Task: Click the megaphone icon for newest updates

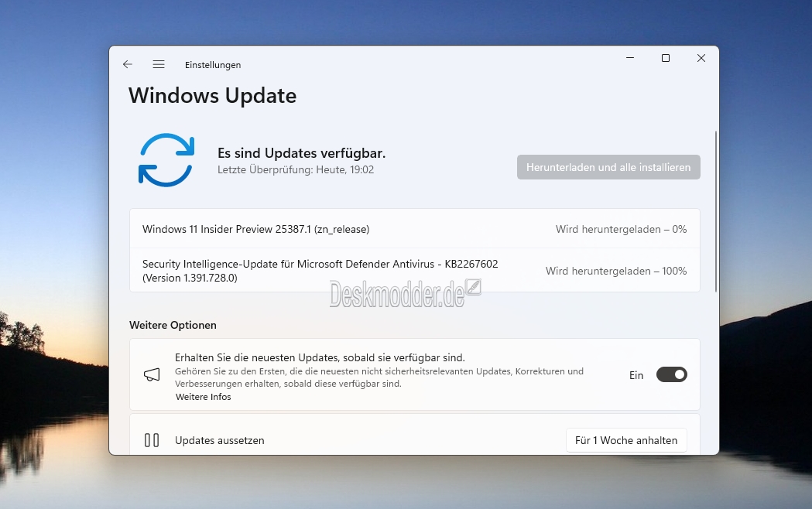Action: click(152, 374)
